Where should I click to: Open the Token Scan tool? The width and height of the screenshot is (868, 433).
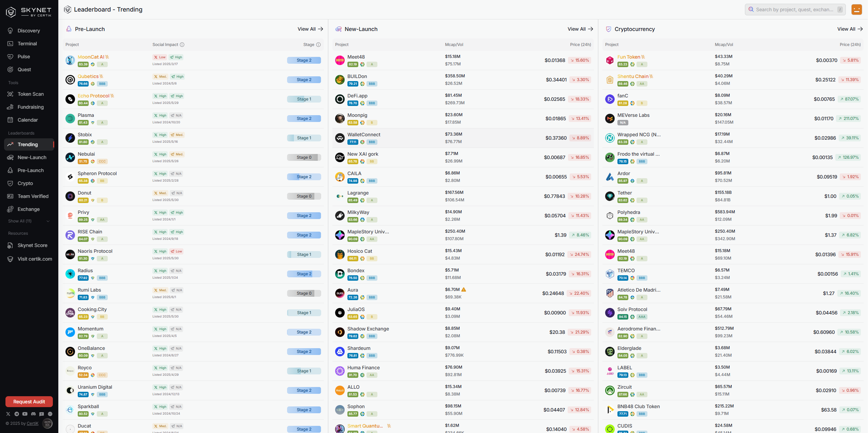(29, 94)
